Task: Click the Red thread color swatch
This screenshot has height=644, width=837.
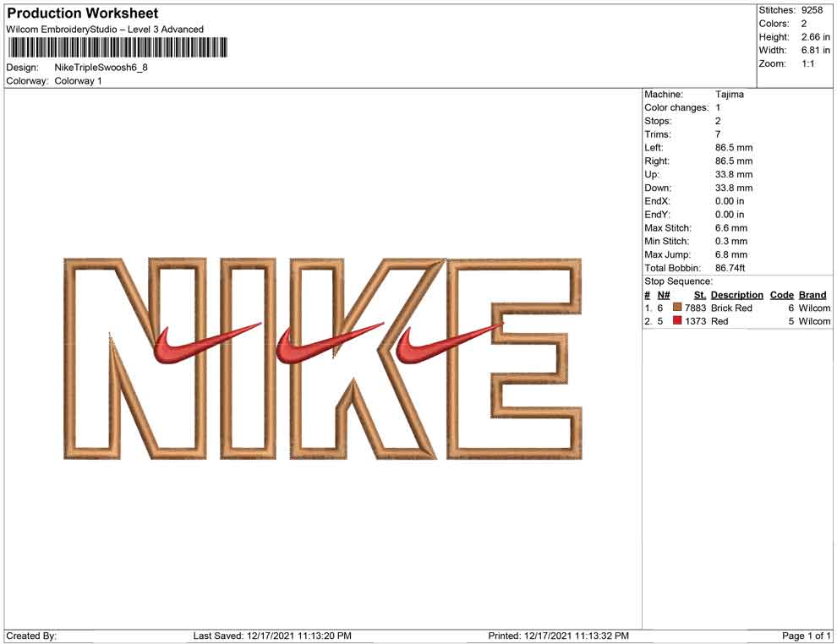Action: point(676,321)
